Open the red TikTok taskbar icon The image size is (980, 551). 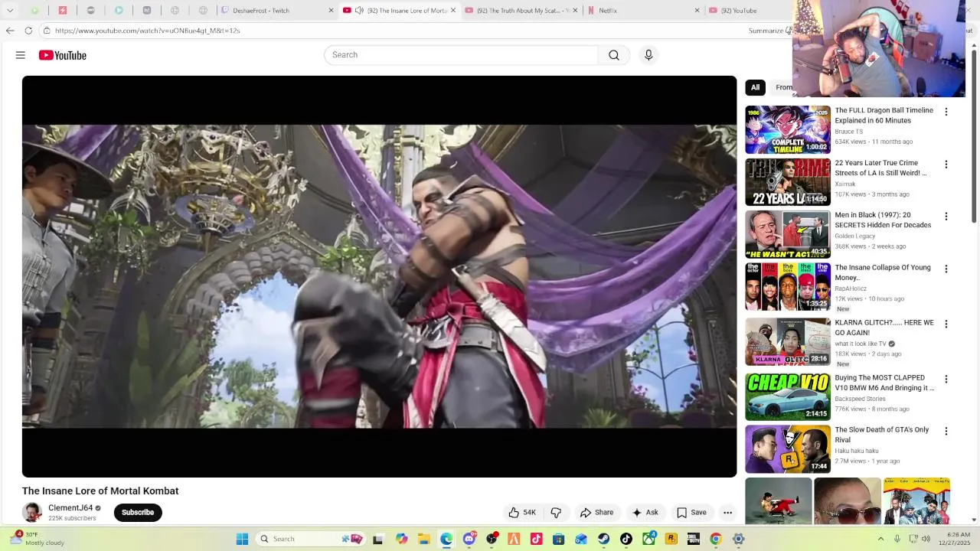(x=536, y=539)
